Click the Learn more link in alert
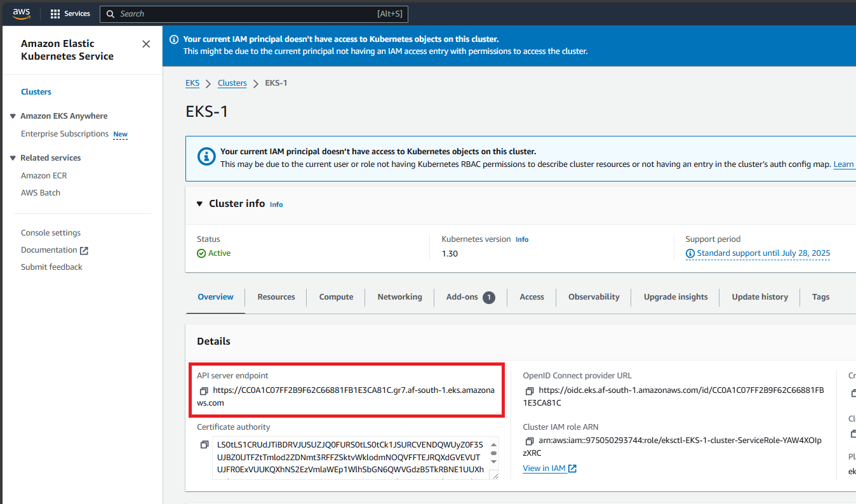The width and height of the screenshot is (856, 504). click(x=844, y=164)
